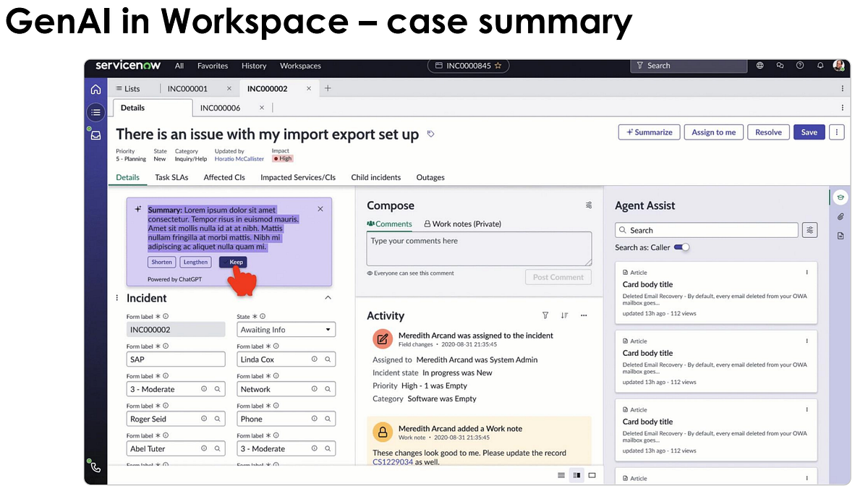
Task: Click the phone icon at the bottom left
Action: 95,466
